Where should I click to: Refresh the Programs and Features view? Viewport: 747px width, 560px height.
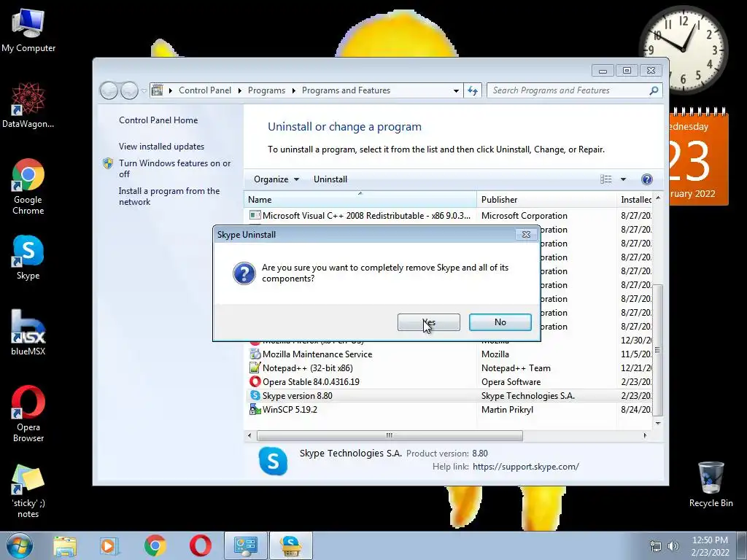tap(473, 90)
